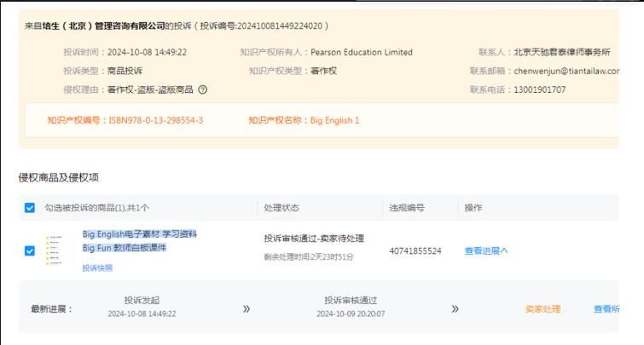
Task: Click the first » arrow after 投诉发起
Action: [247, 309]
